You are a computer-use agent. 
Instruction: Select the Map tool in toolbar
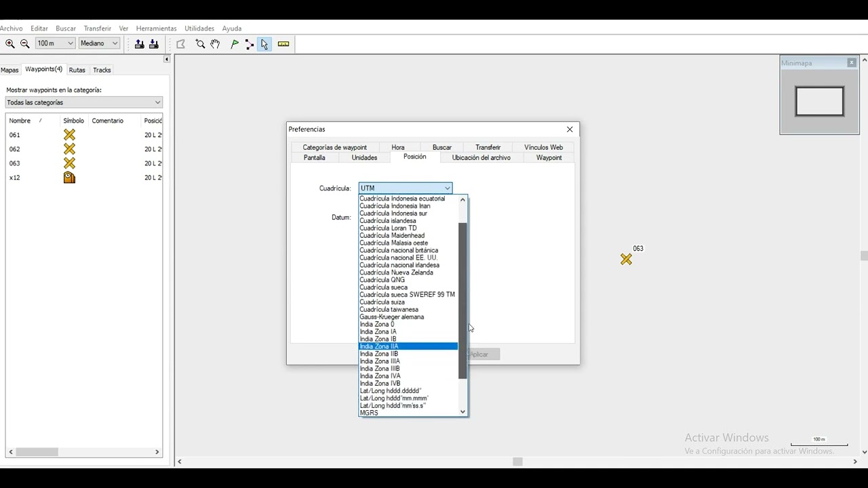[181, 44]
